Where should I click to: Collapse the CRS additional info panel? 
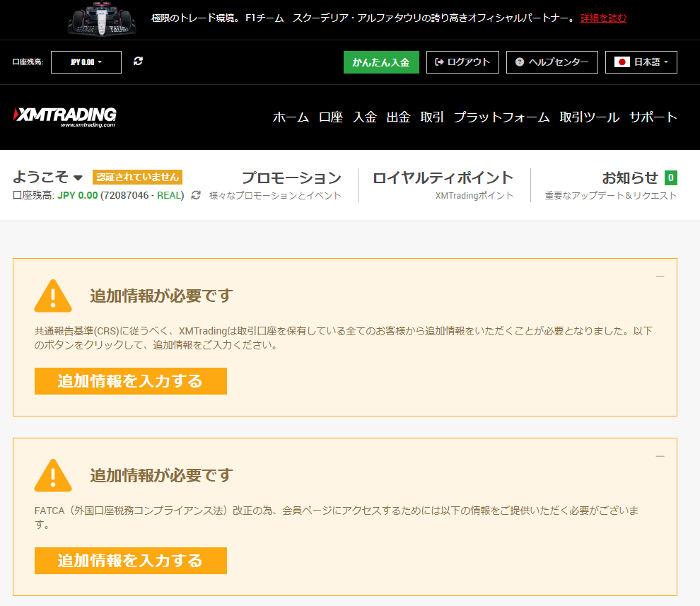[x=660, y=277]
